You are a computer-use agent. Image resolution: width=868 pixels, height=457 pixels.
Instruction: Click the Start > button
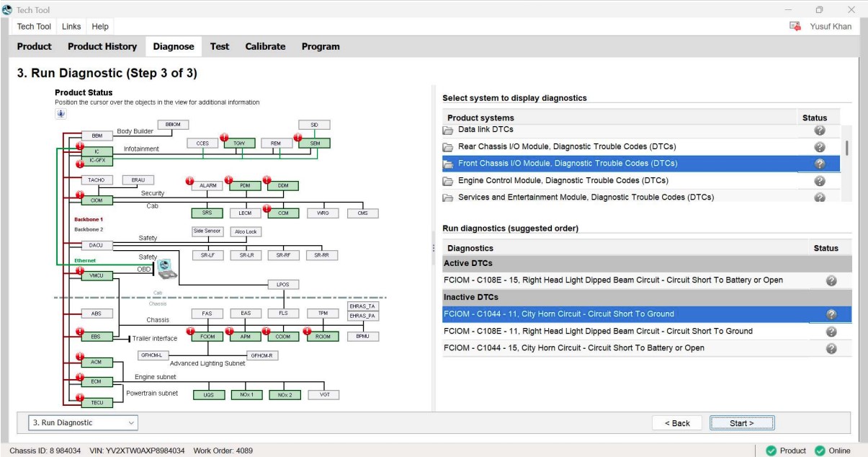[741, 423]
